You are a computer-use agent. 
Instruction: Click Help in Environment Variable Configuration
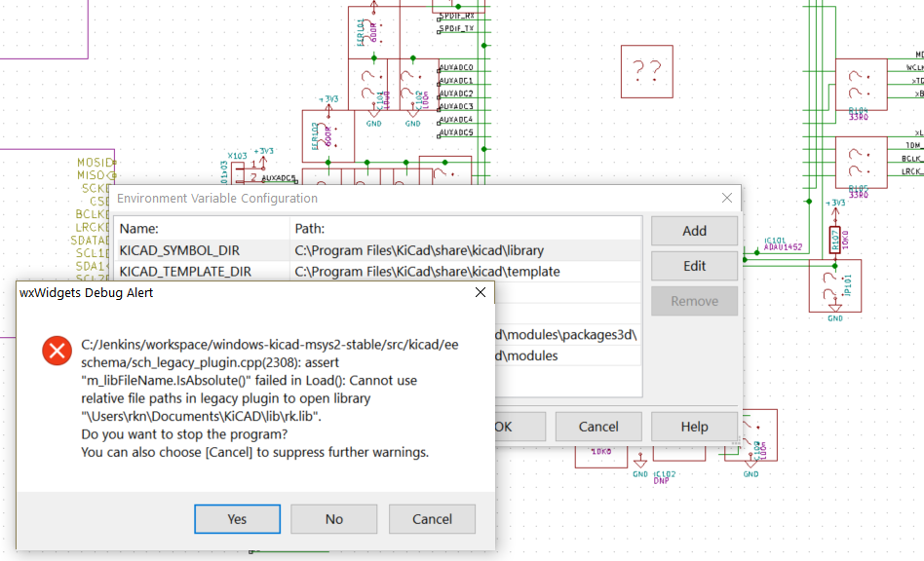694,427
